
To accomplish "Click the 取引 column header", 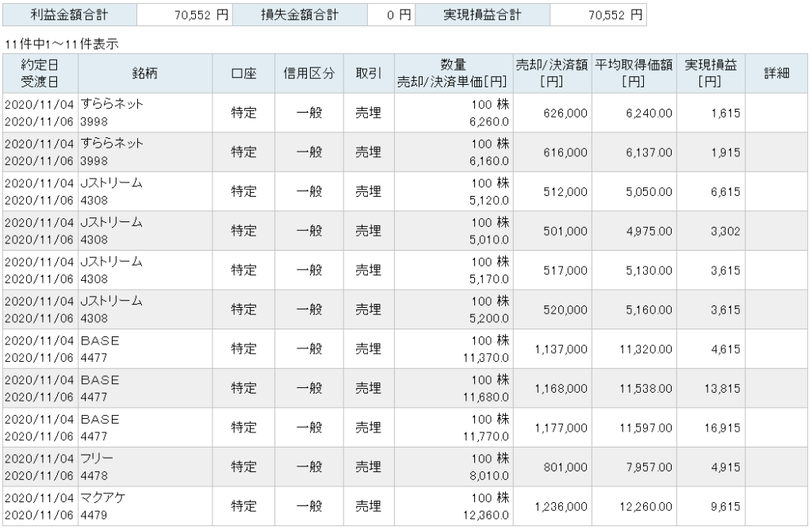I will pyautogui.click(x=369, y=74).
